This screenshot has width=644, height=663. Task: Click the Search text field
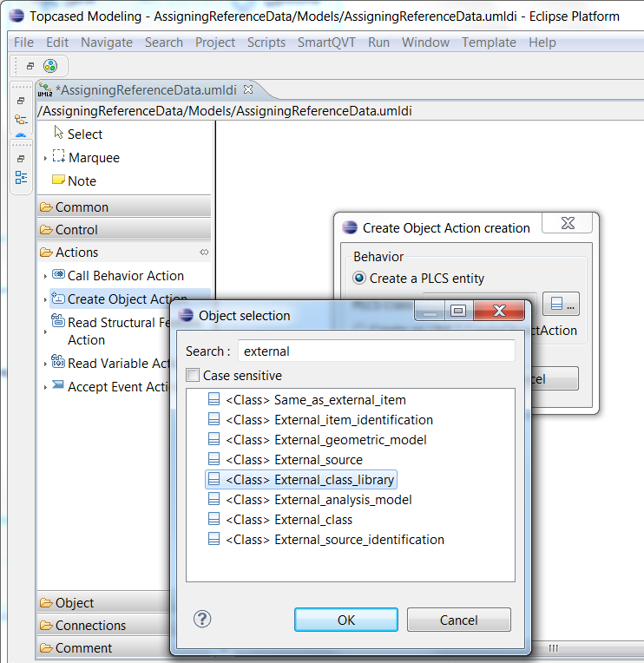376,351
